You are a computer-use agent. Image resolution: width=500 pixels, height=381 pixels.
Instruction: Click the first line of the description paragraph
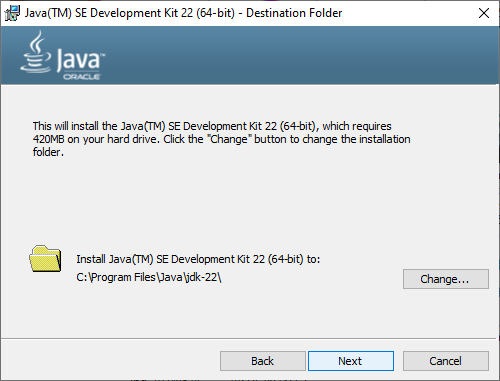(x=212, y=126)
